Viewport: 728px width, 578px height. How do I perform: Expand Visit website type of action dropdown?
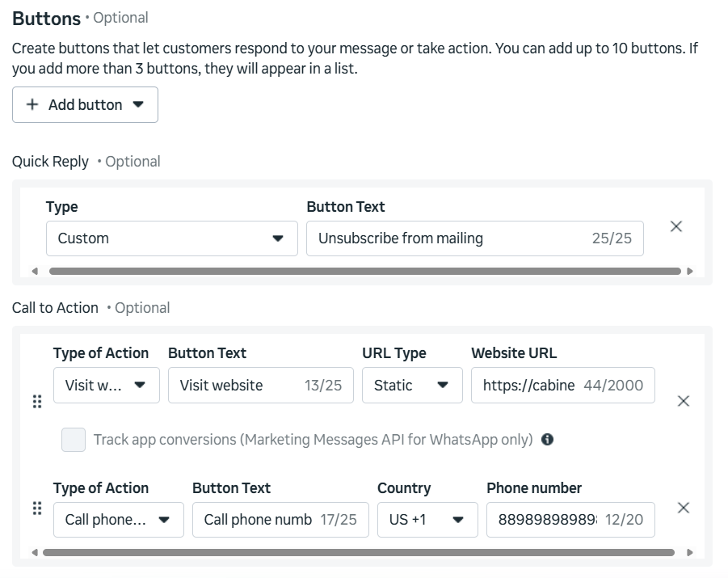tap(106, 386)
